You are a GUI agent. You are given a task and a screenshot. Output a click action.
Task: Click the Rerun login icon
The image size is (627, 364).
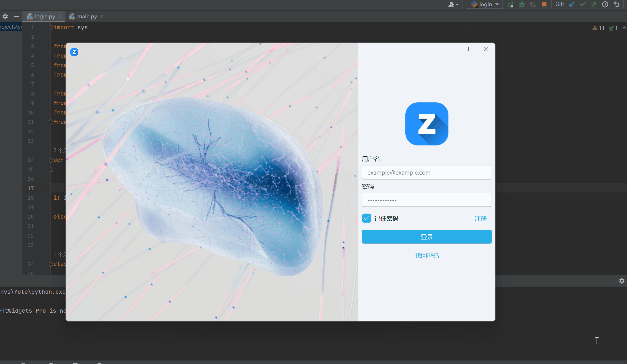pos(511,4)
